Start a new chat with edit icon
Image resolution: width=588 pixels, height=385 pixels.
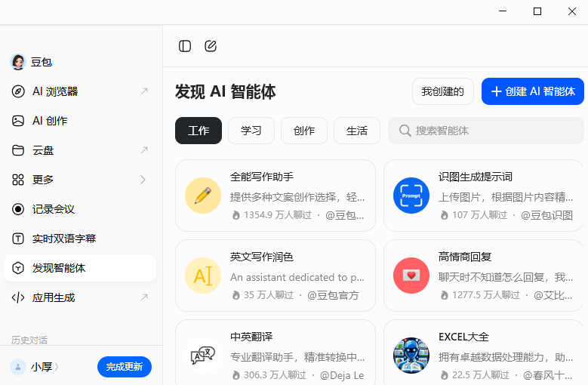pos(211,46)
